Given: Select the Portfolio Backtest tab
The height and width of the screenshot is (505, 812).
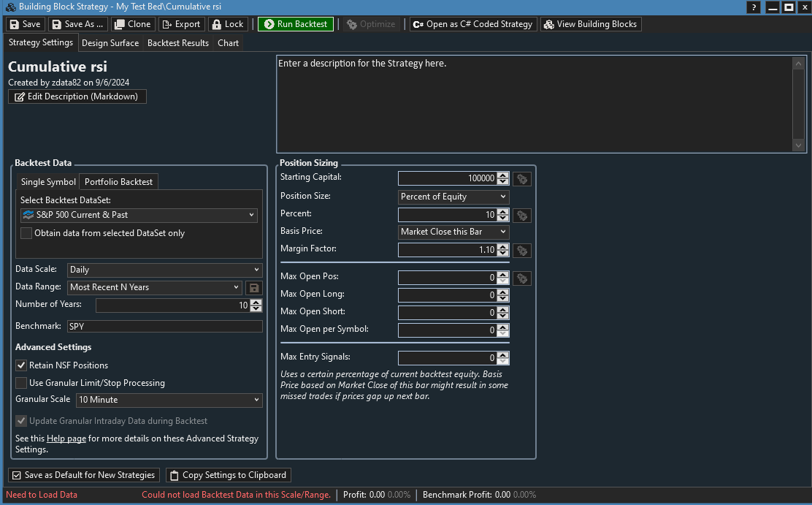Looking at the screenshot, I should 118,182.
